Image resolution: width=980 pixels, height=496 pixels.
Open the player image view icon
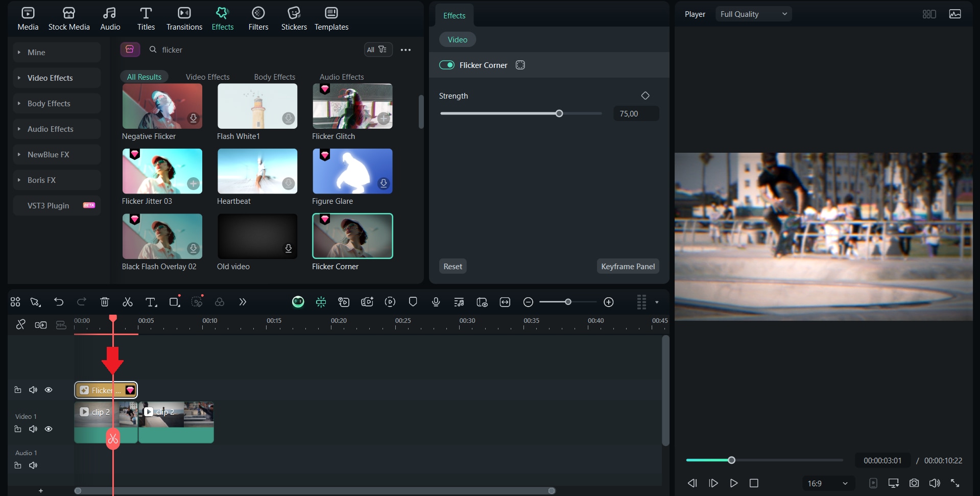coord(955,14)
